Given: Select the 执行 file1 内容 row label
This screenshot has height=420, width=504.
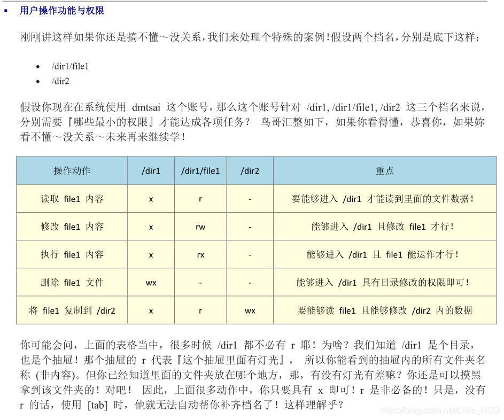Looking at the screenshot, I should pyautogui.click(x=72, y=254).
